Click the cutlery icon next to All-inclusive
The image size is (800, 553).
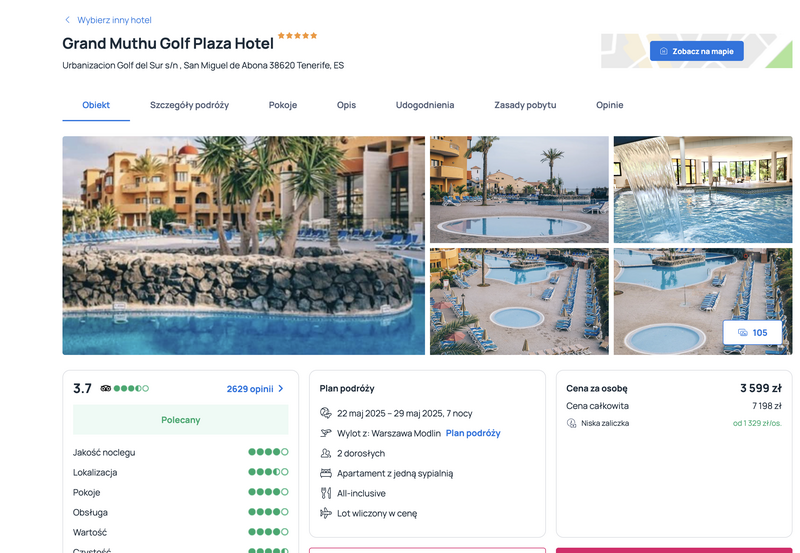tap(326, 493)
